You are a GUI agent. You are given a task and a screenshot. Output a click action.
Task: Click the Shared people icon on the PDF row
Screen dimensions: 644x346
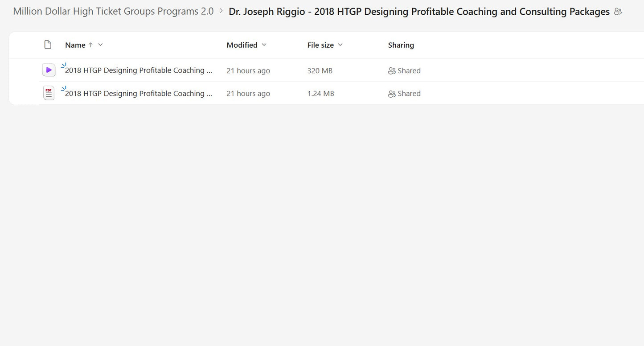(391, 94)
